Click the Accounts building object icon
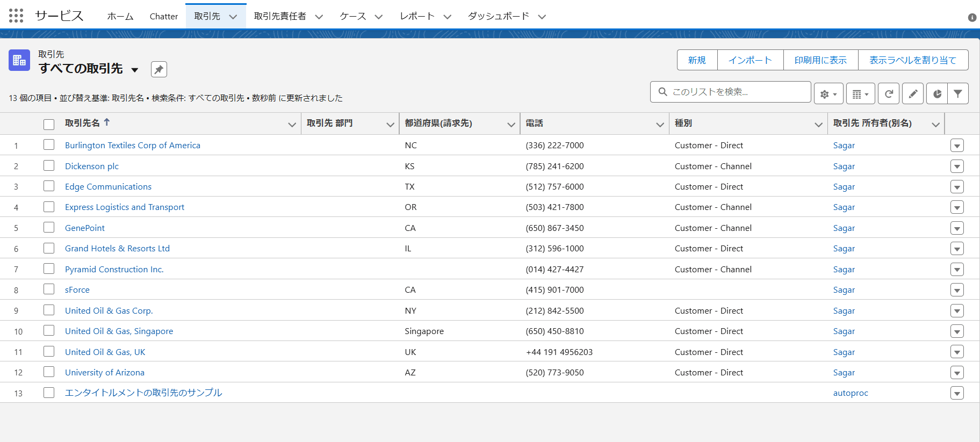The image size is (980, 442). [x=19, y=60]
